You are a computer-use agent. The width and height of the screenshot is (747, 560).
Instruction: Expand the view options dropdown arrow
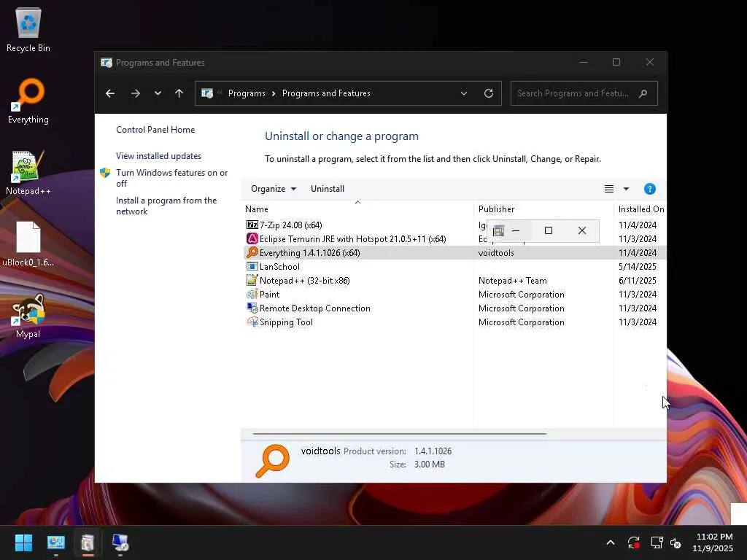pyautogui.click(x=627, y=189)
